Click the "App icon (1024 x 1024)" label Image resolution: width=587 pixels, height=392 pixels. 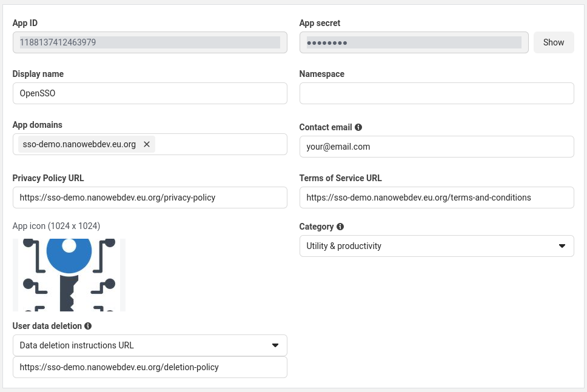coord(56,226)
